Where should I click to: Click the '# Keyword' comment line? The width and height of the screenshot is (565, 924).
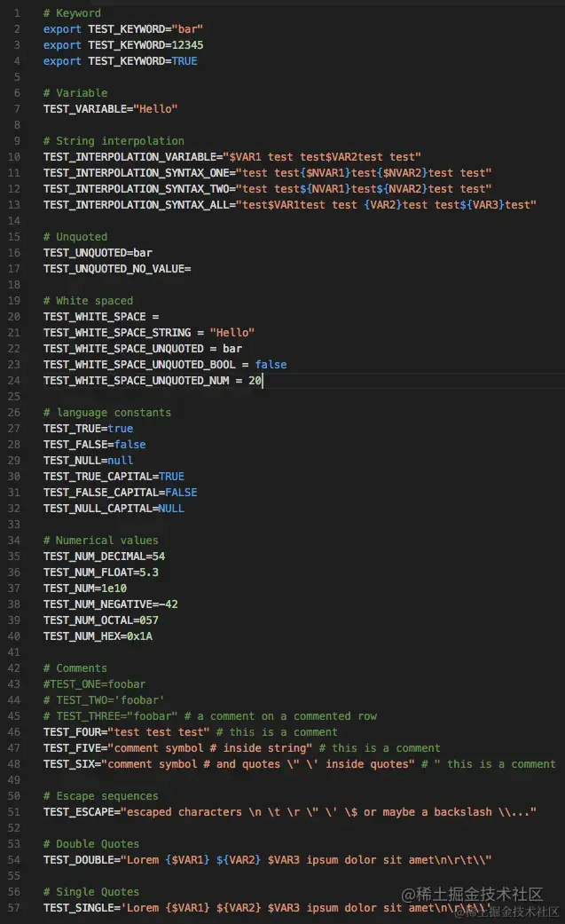(x=72, y=13)
